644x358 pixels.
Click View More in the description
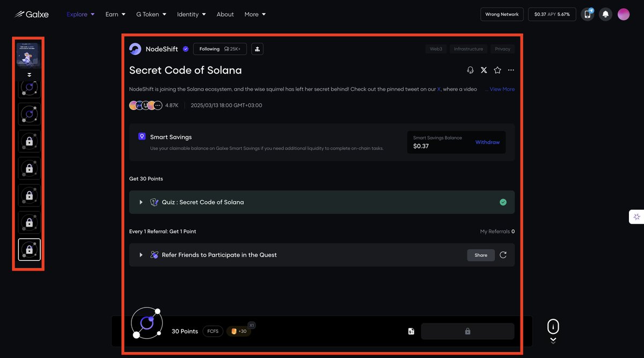point(502,89)
